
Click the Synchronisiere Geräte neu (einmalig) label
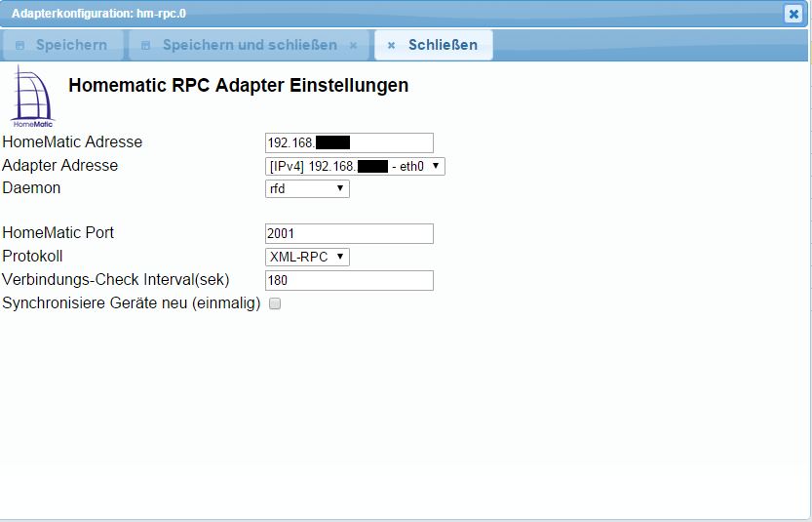tap(132, 302)
